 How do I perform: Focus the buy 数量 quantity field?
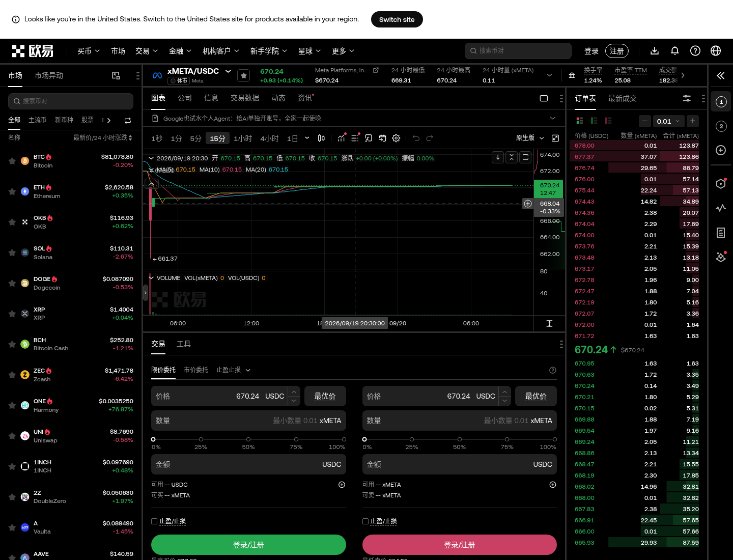[x=248, y=421]
